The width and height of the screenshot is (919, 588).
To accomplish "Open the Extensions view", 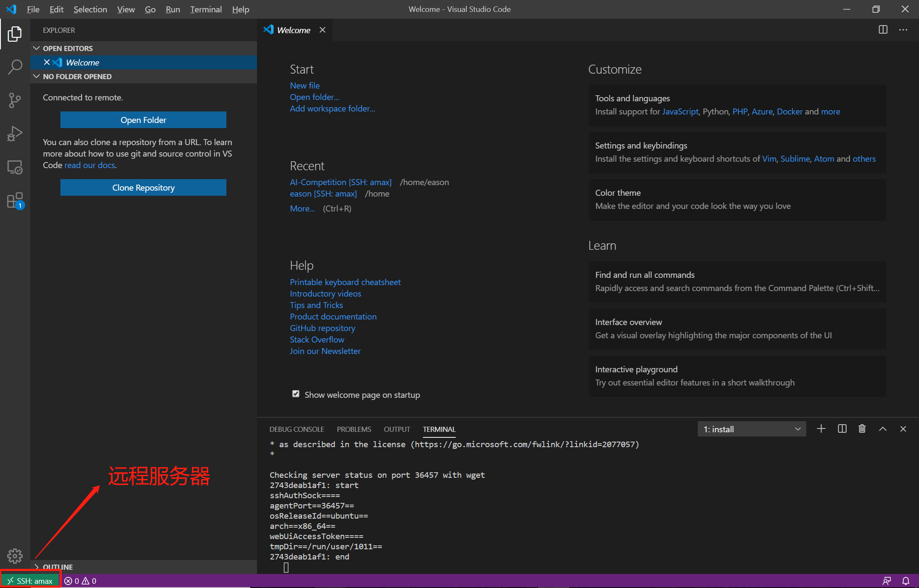I will click(x=15, y=200).
